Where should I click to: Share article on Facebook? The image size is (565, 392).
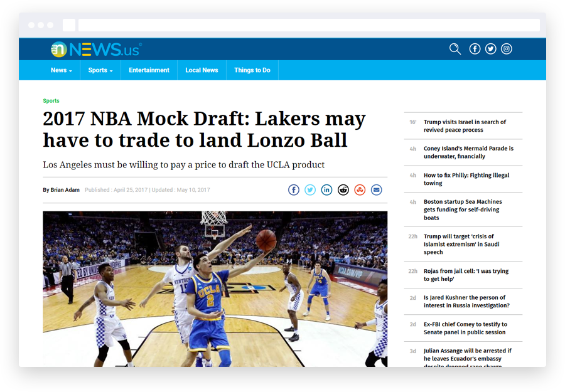[x=294, y=189]
